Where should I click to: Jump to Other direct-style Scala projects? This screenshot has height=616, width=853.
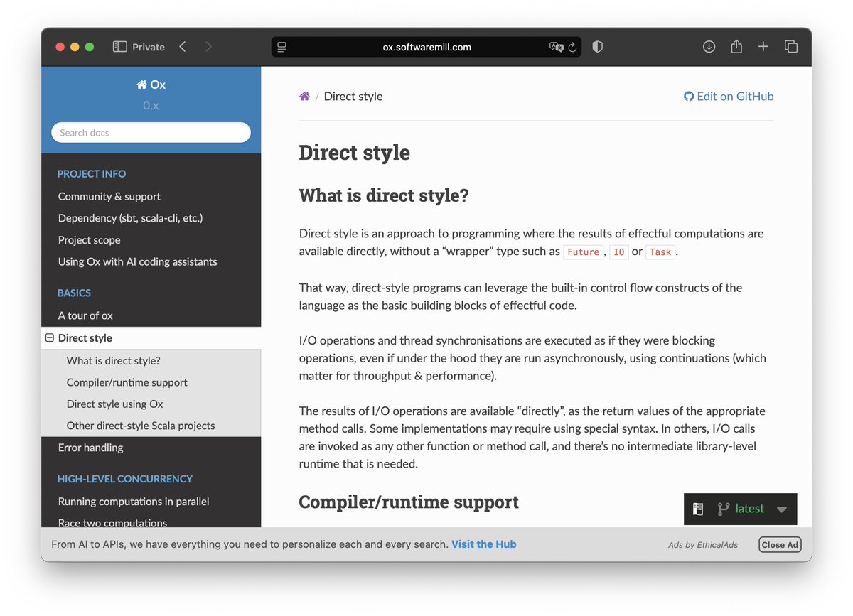click(x=141, y=426)
